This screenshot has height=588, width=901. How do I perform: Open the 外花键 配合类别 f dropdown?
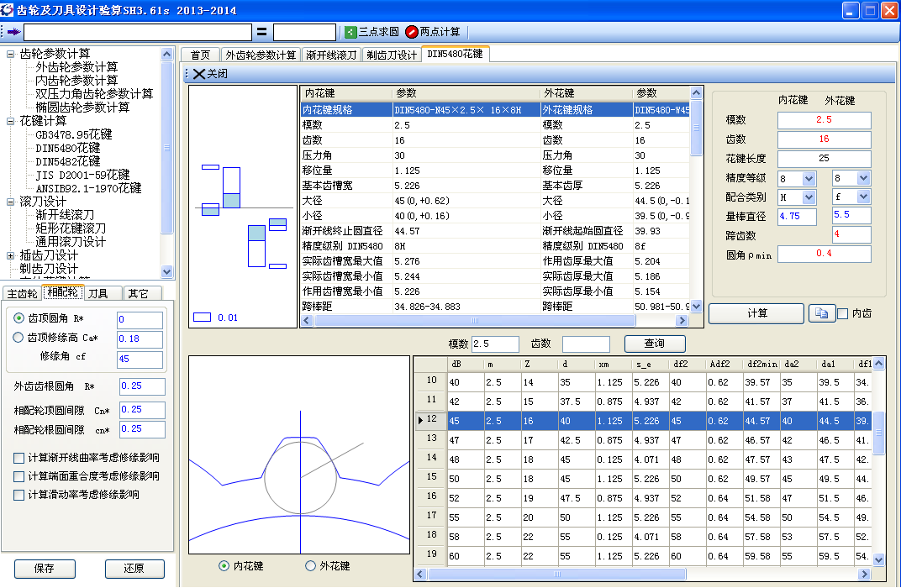(863, 197)
